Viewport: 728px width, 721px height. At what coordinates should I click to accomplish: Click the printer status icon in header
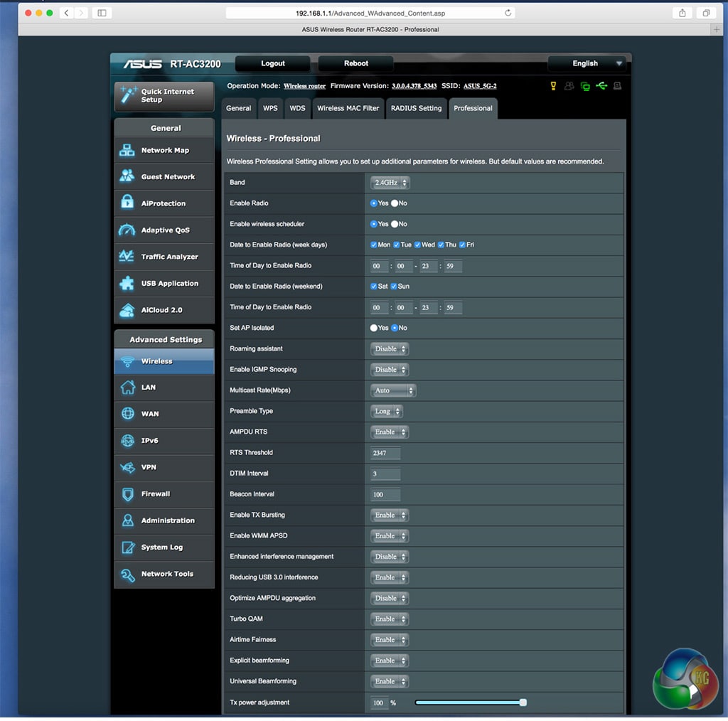(x=618, y=86)
